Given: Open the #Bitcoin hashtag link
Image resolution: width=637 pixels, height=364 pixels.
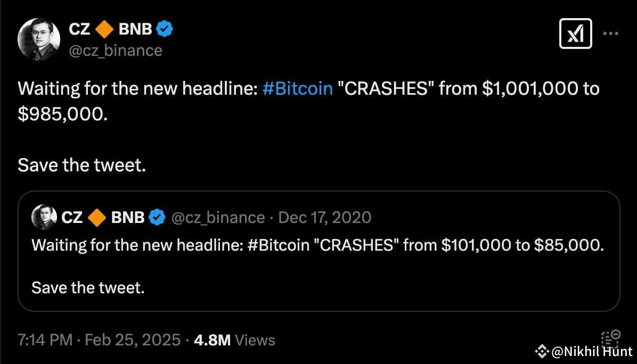Looking at the screenshot, I should click(297, 88).
